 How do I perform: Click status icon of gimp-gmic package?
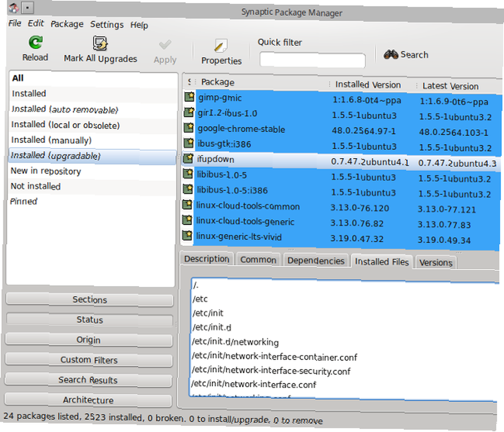point(190,96)
